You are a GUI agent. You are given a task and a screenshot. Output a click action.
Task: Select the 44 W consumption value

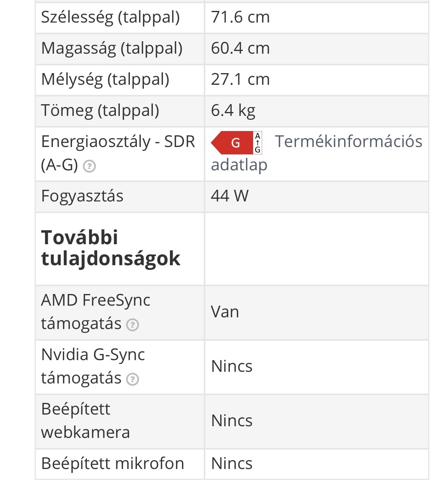(x=229, y=196)
